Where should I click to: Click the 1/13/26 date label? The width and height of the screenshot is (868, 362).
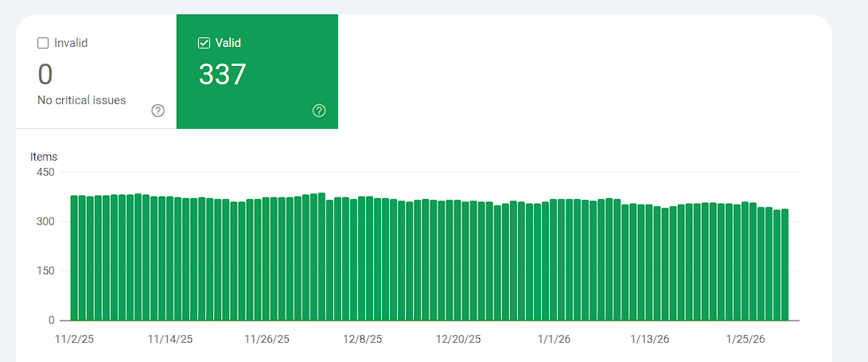650,339
